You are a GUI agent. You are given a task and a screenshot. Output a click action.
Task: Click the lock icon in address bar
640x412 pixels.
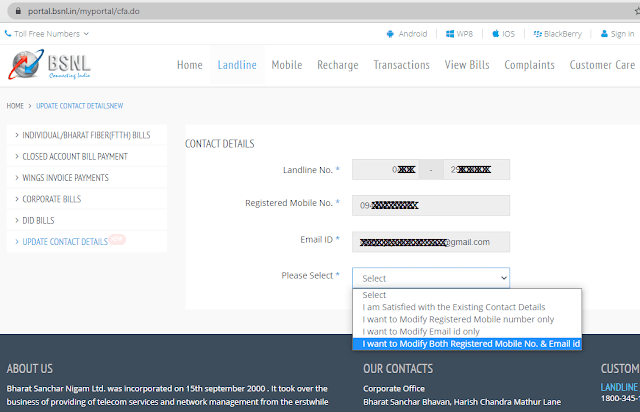[x=18, y=11]
